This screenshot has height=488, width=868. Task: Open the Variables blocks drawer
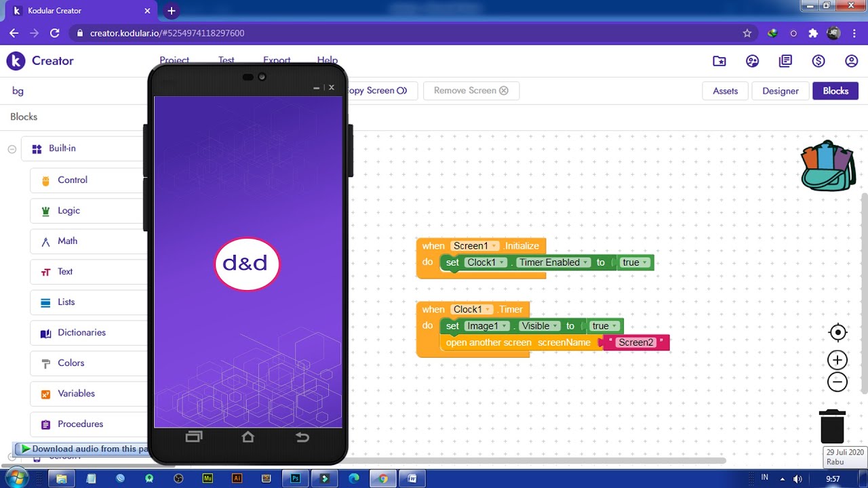coord(88,394)
